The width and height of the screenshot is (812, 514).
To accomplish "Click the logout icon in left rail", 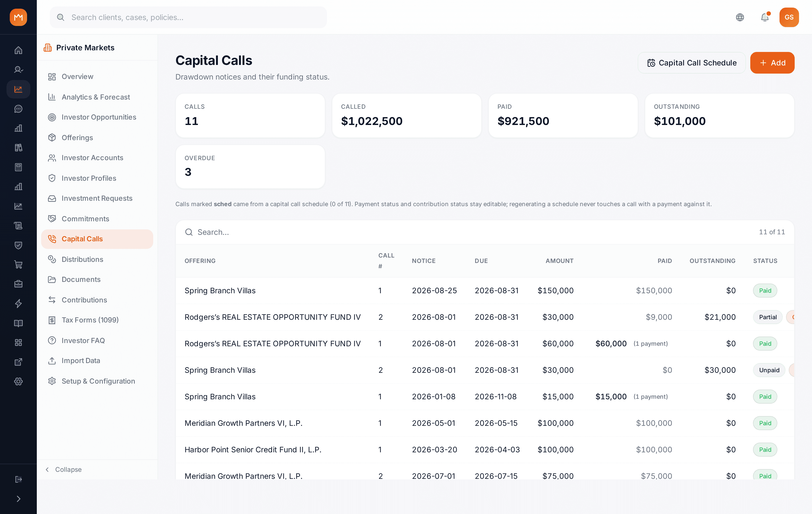I will coord(18,479).
